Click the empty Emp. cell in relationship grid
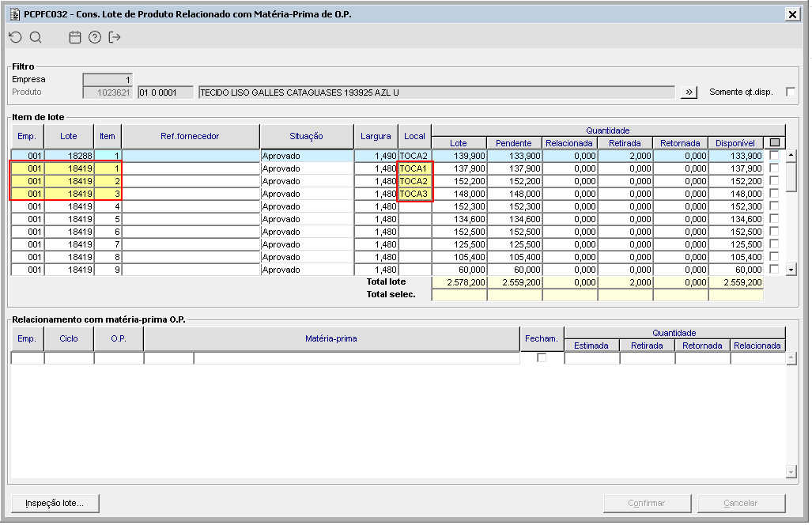This screenshot has width=812, height=525. [28, 357]
